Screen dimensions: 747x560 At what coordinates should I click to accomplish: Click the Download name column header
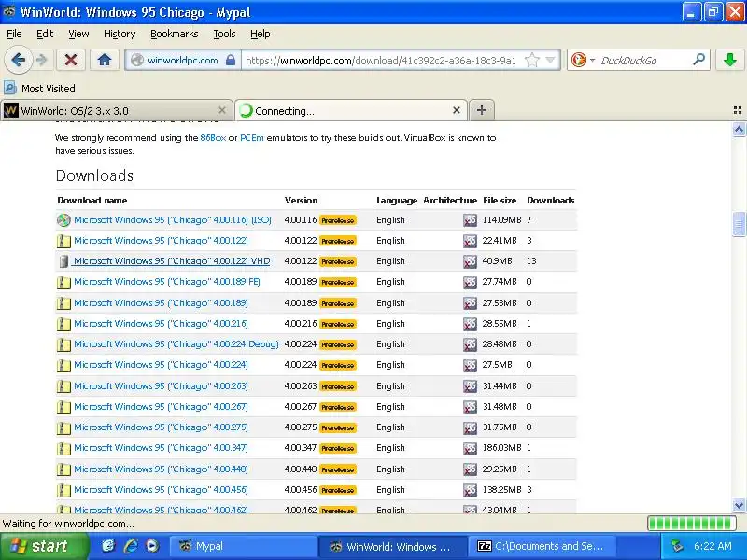[92, 201]
